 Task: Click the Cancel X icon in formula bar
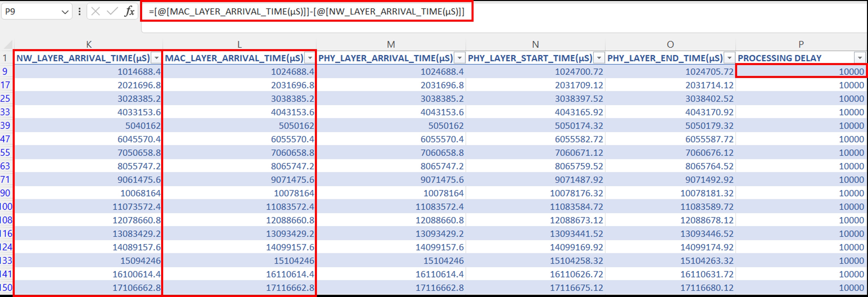(x=96, y=11)
